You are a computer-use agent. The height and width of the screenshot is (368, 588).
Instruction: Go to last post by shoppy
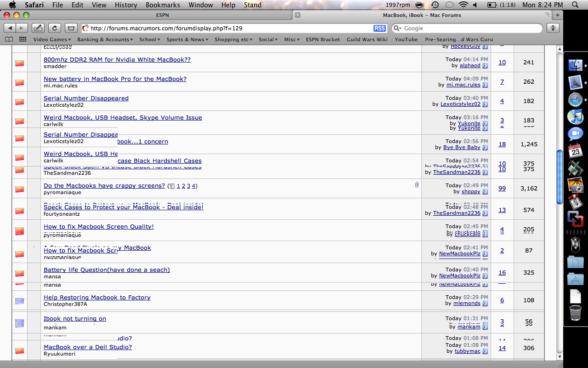[x=485, y=192]
